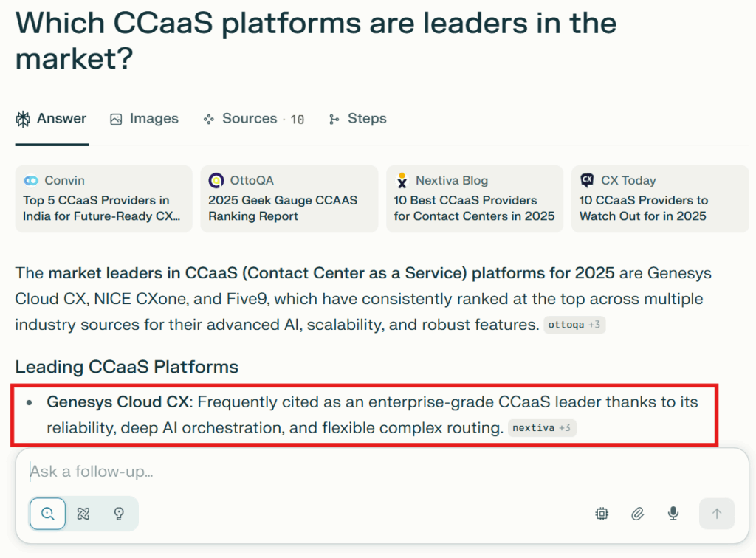
Task: Click the submit arrow button
Action: (x=717, y=514)
